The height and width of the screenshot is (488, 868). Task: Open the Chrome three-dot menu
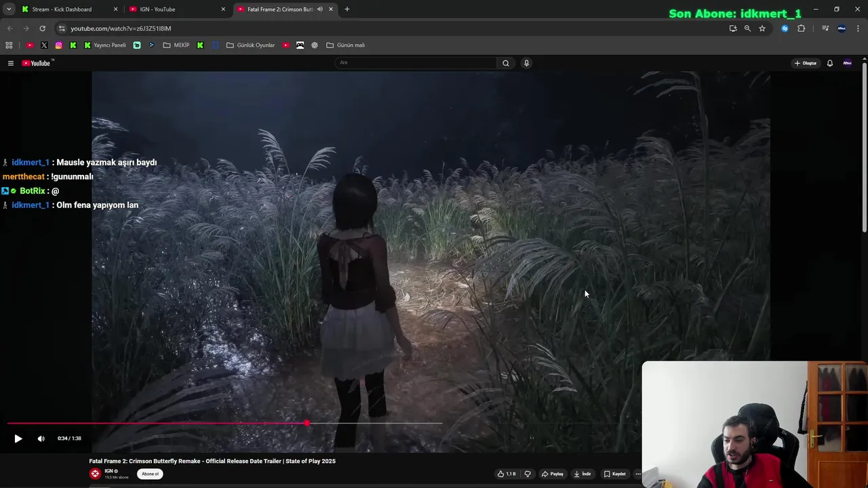click(x=859, y=28)
